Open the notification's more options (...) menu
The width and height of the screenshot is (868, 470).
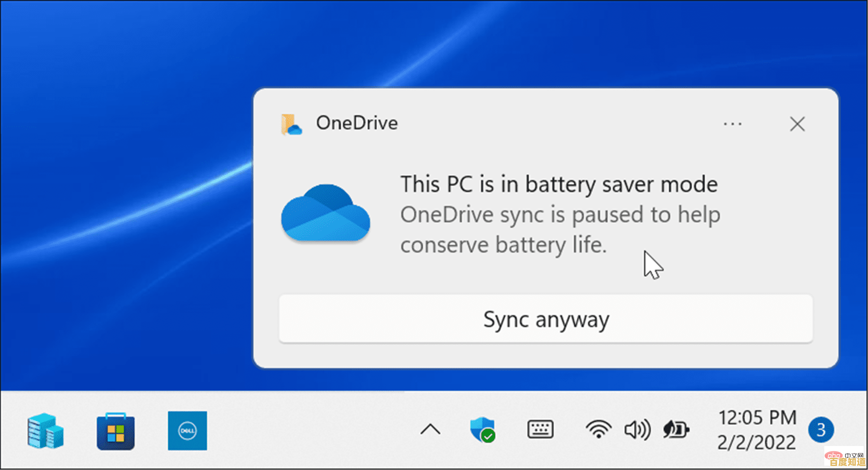(733, 124)
